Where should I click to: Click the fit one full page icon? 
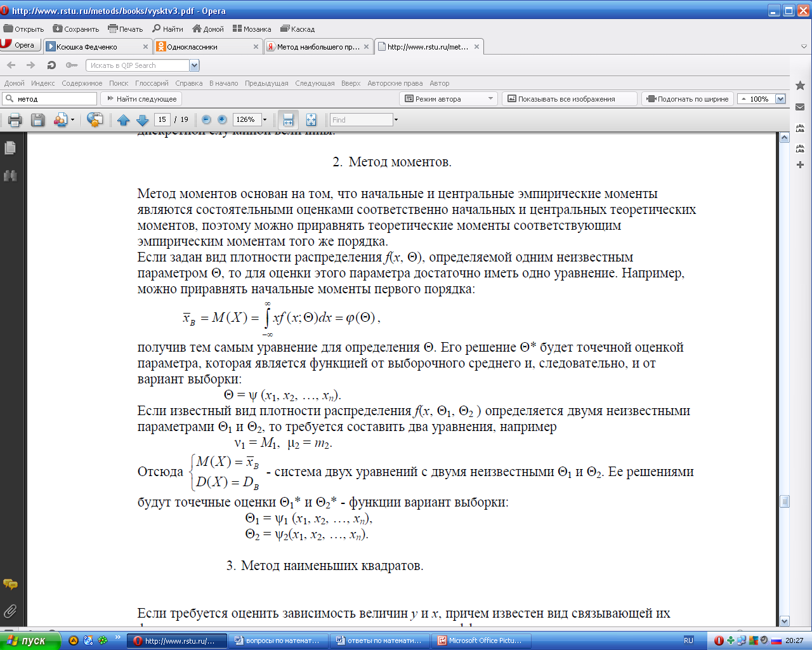coord(311,119)
